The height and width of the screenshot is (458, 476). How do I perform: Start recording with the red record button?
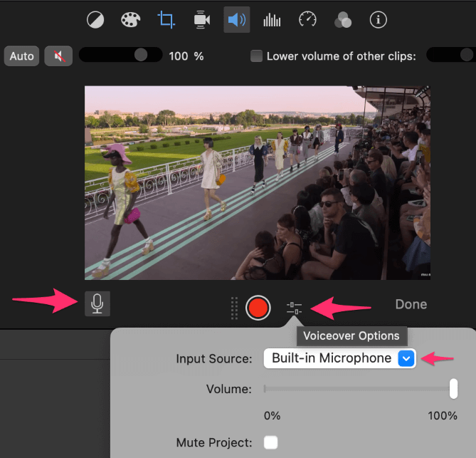click(258, 307)
